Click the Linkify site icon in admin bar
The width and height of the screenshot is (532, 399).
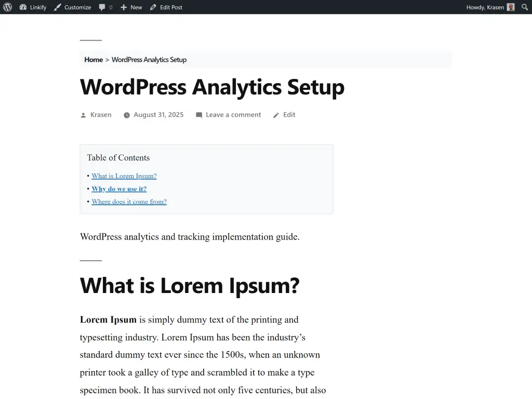[23, 7]
